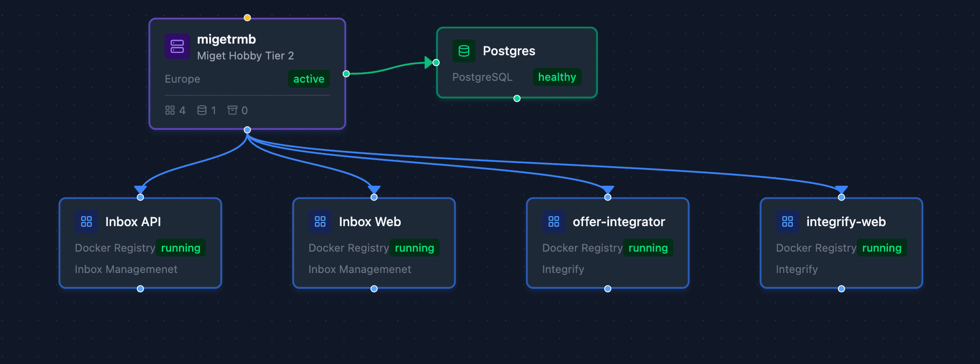Click the Inbox Web bottom connector
The height and width of the screenshot is (364, 980).
click(374, 289)
